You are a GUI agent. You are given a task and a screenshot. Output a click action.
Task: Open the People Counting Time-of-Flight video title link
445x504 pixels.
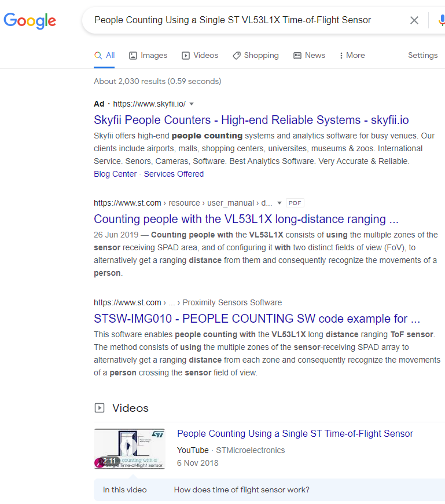pos(295,433)
